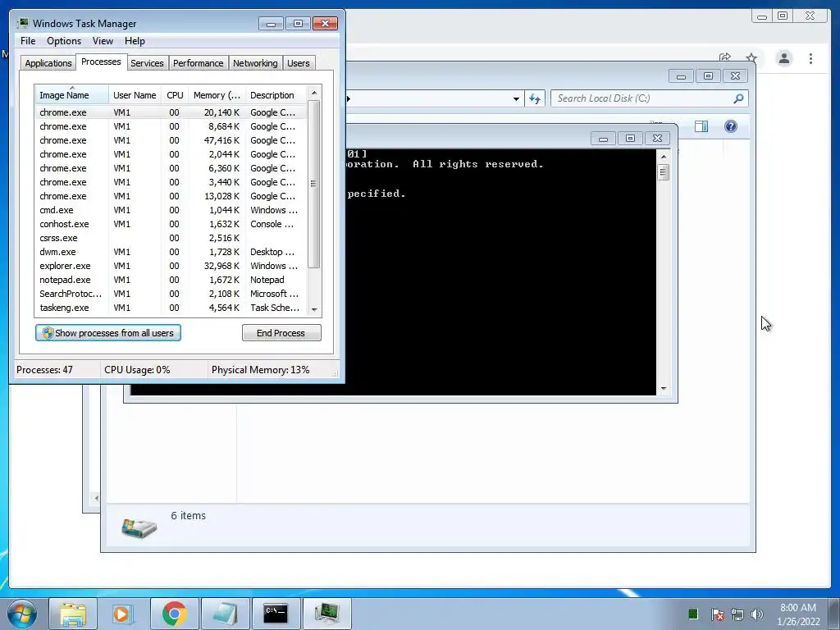Sort by the User Name column header

135,95
